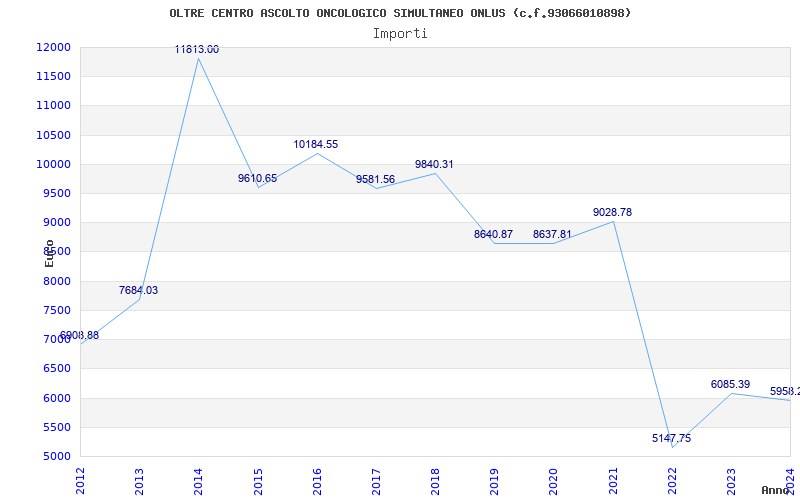The image size is (800, 500).
Task: Click the 8640.87 data label
Action: click(493, 235)
